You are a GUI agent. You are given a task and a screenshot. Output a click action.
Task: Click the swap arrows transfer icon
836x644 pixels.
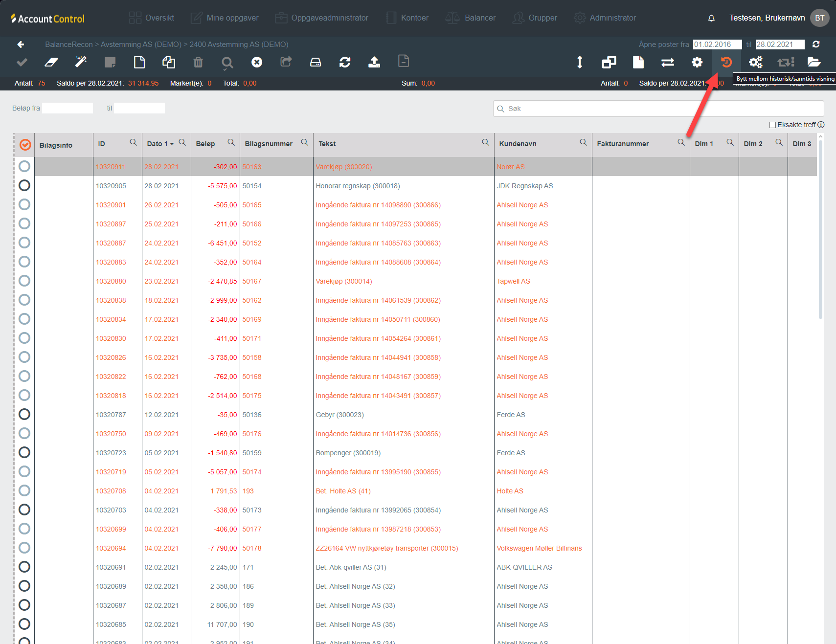[668, 62]
